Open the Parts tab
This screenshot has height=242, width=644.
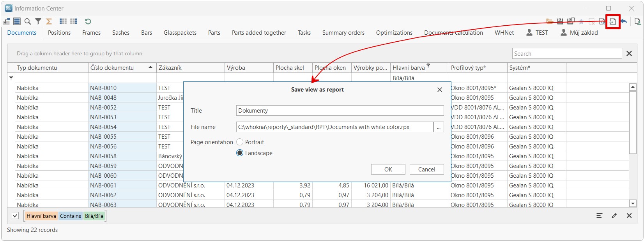tap(214, 33)
